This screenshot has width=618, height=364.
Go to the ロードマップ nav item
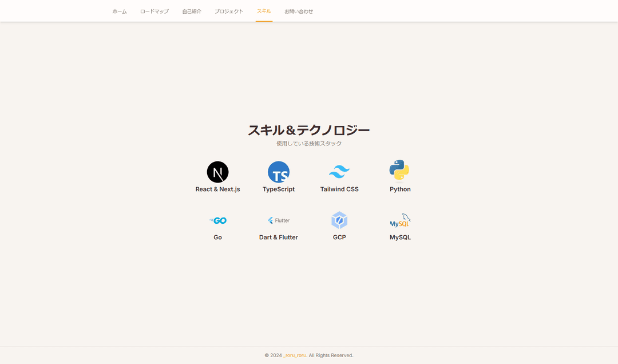[x=154, y=11]
